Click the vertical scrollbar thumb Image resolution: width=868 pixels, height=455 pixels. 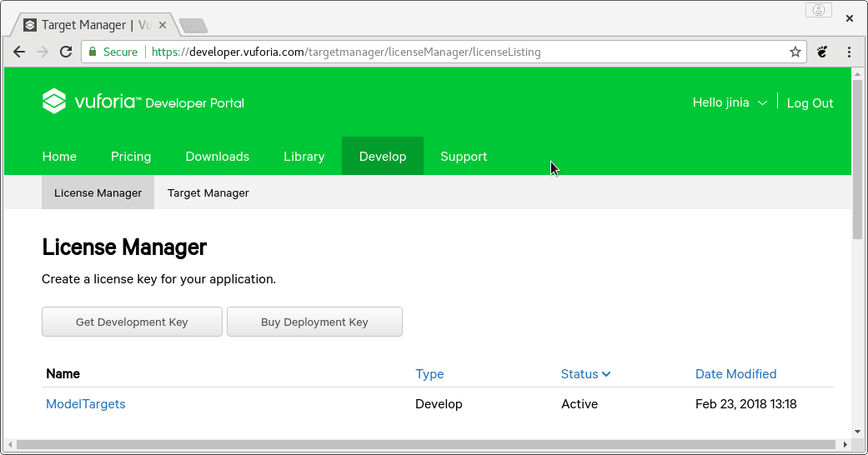point(857,159)
